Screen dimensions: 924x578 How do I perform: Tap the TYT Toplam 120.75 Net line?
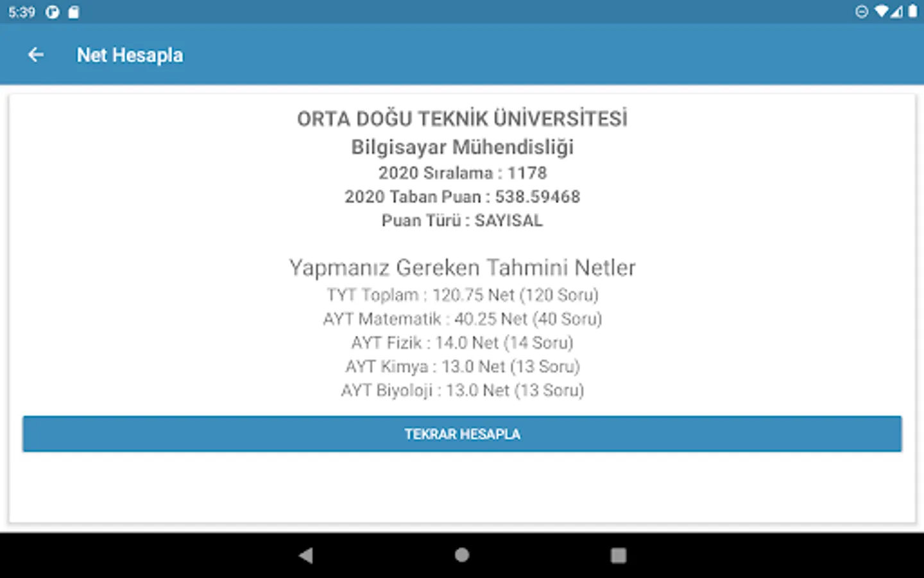462,295
